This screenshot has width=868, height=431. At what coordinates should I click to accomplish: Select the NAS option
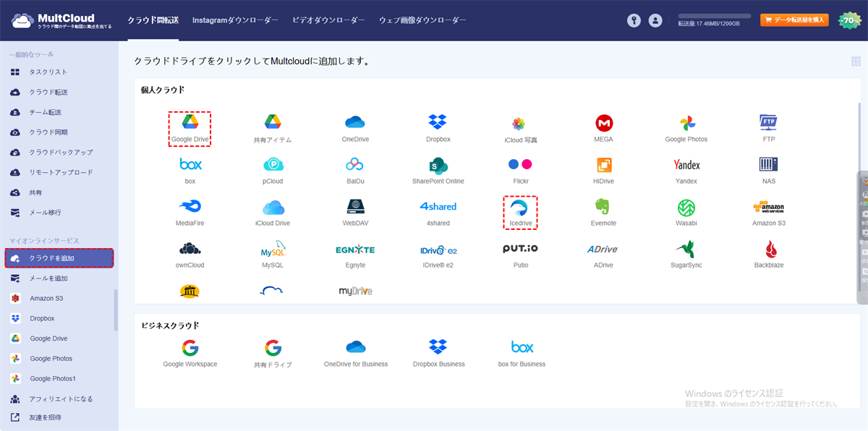coord(768,171)
